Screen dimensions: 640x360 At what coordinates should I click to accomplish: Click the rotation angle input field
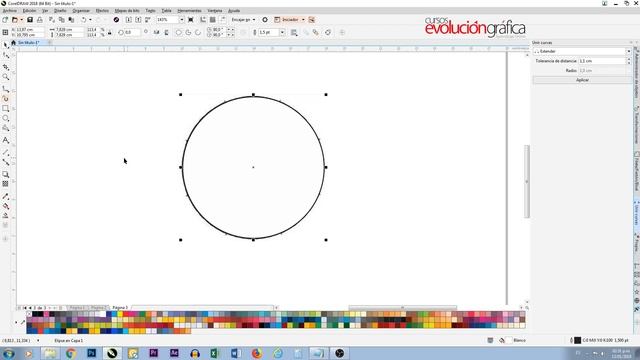tap(132, 32)
